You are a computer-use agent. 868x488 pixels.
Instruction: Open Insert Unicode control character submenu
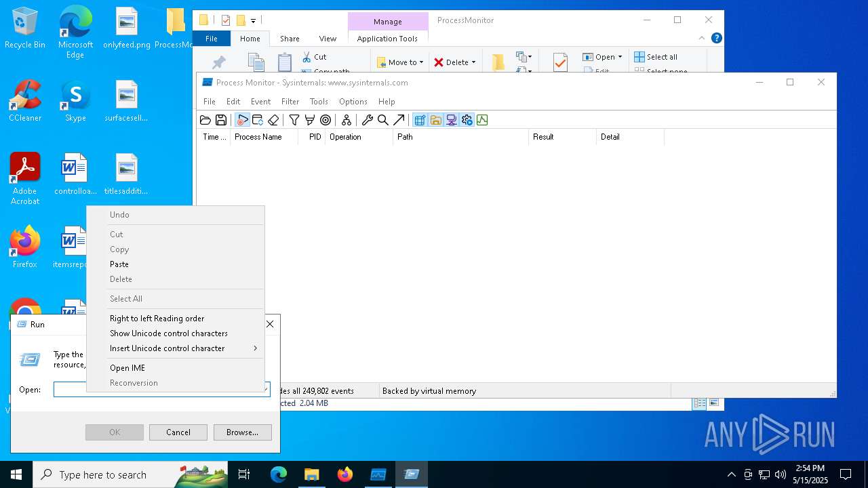pyautogui.click(x=175, y=348)
